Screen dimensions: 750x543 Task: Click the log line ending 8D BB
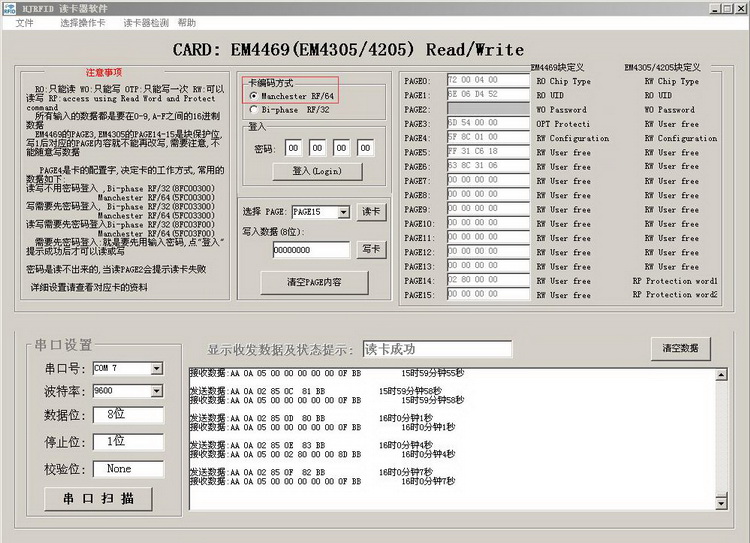pos(322,454)
